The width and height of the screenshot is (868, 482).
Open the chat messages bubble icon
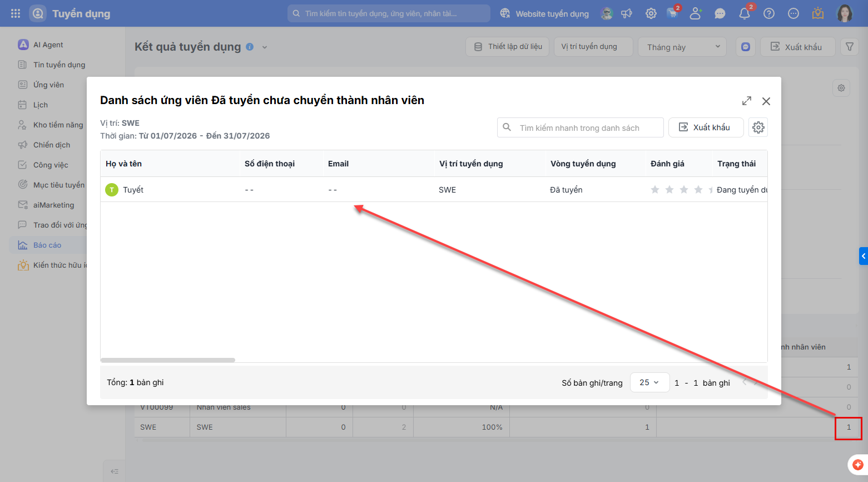[720, 13]
